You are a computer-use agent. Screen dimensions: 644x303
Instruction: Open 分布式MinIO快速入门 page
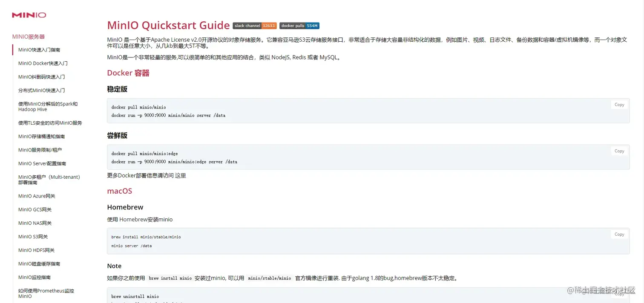point(42,91)
